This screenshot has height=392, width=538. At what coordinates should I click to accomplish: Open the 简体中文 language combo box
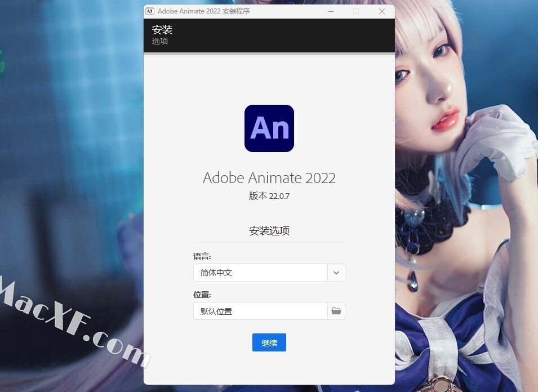(x=260, y=273)
